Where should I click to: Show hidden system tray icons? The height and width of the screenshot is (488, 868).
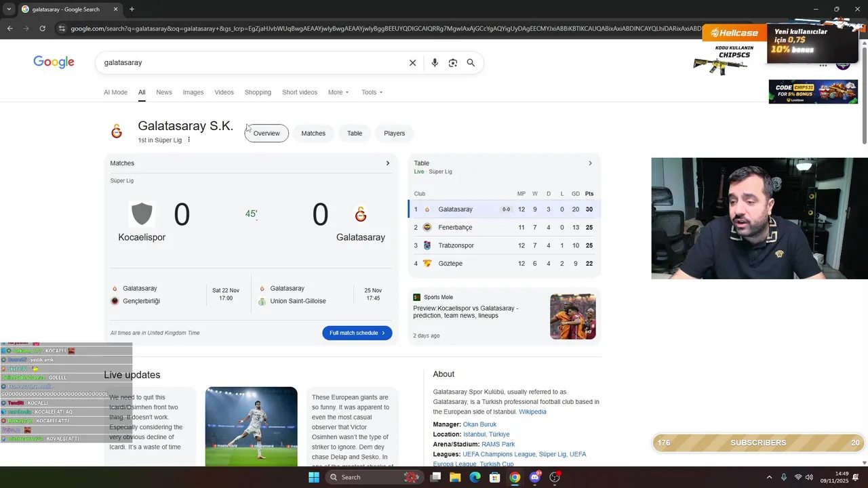(769, 477)
